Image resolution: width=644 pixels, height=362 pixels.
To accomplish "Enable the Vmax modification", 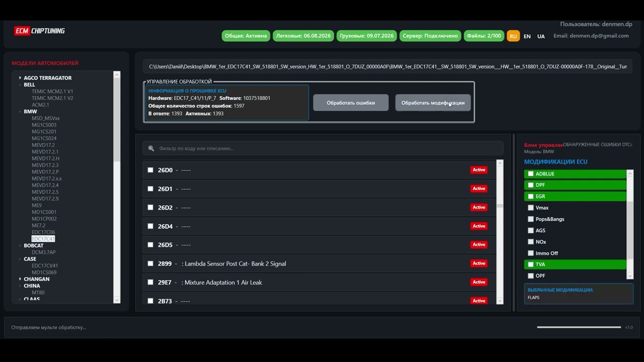I will (531, 208).
